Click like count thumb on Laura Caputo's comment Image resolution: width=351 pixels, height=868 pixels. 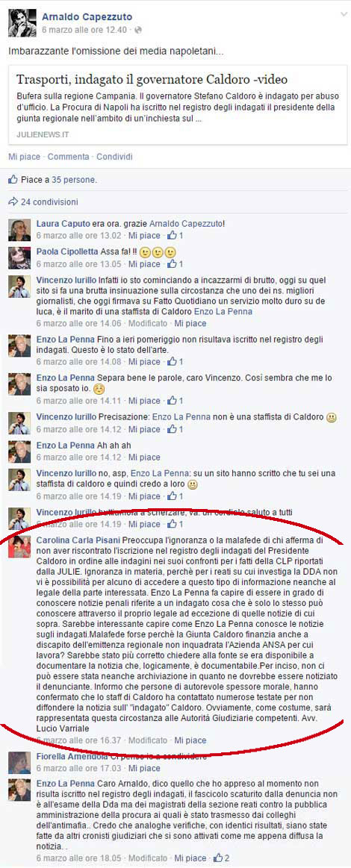point(176,235)
